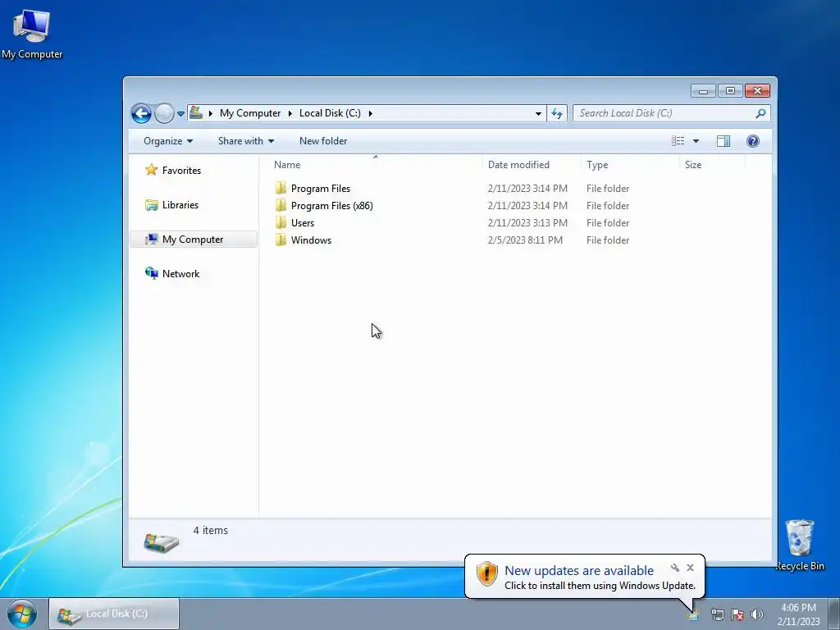
Task: Select the Recycle Bin desktop icon
Action: tap(800, 546)
